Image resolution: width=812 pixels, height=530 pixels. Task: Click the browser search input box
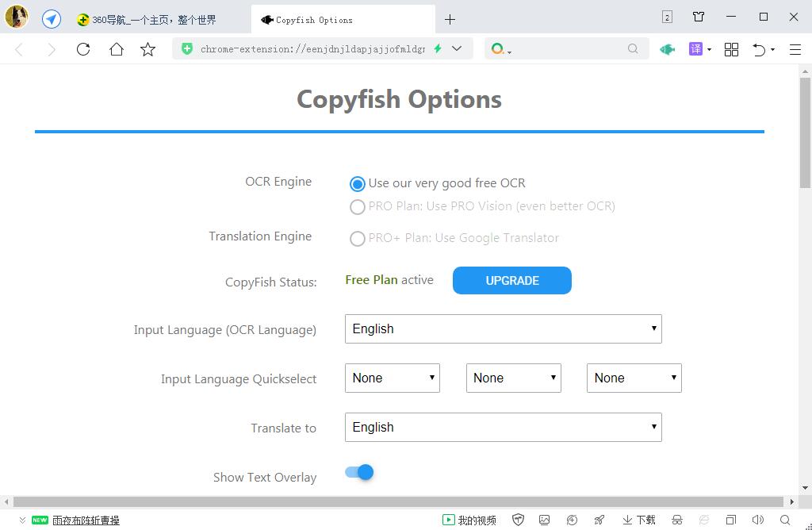568,49
